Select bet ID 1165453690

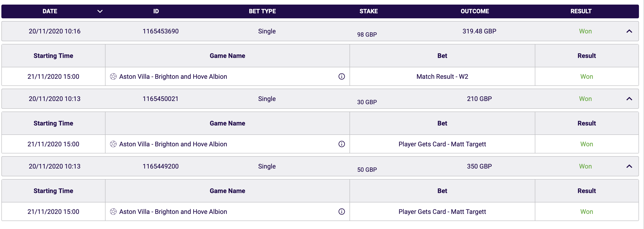point(161,31)
